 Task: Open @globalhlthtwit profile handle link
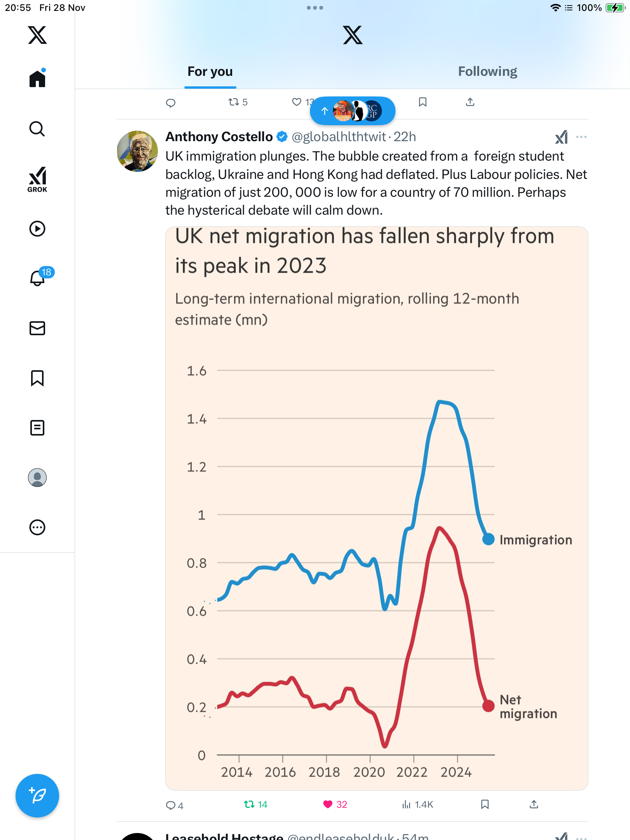pos(339,137)
